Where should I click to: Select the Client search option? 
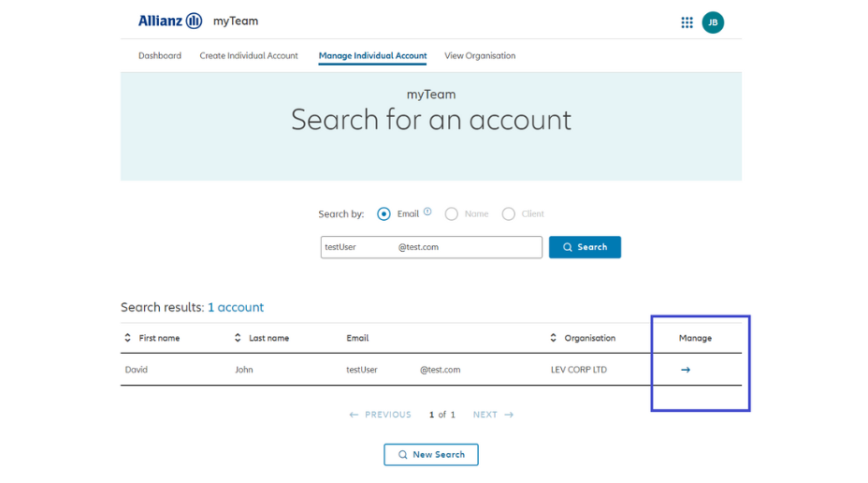coord(508,213)
